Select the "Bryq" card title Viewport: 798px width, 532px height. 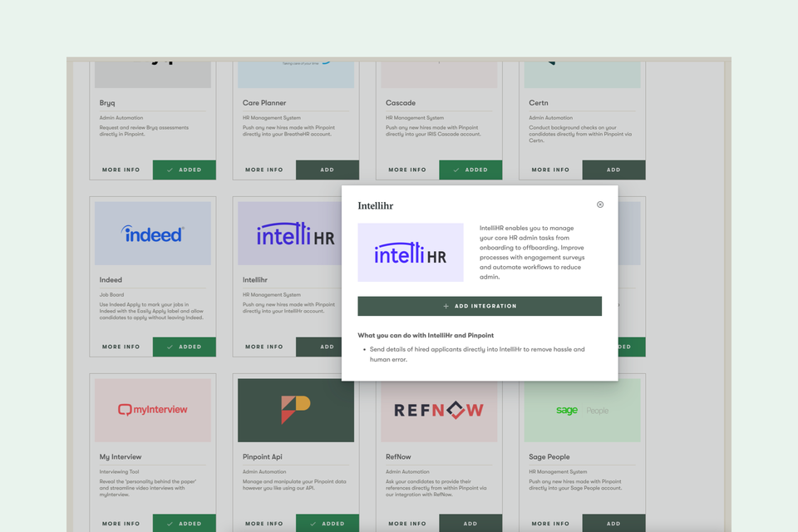pos(107,103)
